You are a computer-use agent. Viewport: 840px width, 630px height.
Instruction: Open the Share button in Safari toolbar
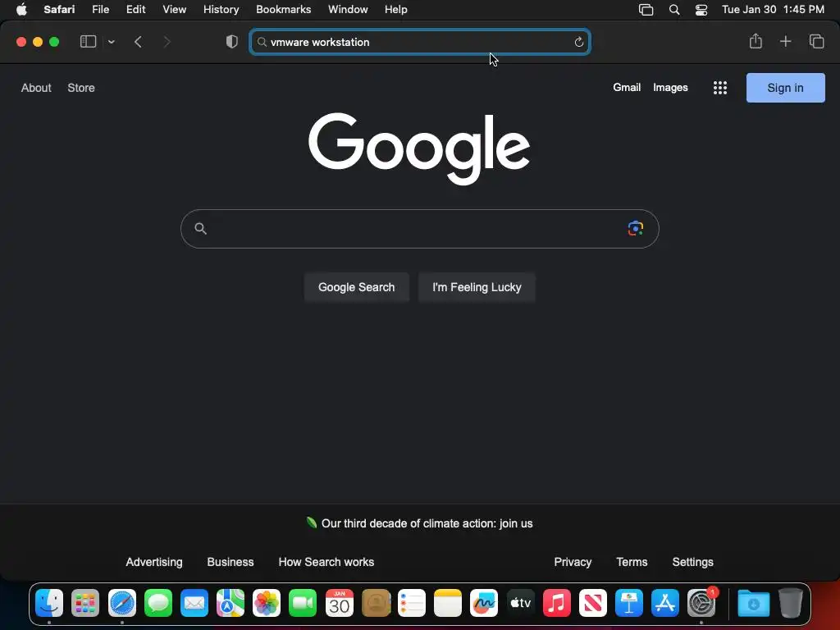pos(756,41)
